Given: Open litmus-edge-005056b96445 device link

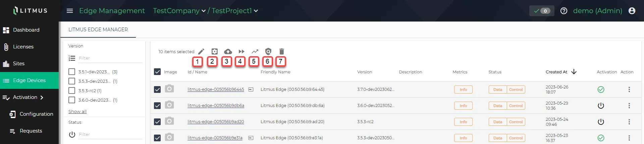Looking at the screenshot, I should pos(216,89).
